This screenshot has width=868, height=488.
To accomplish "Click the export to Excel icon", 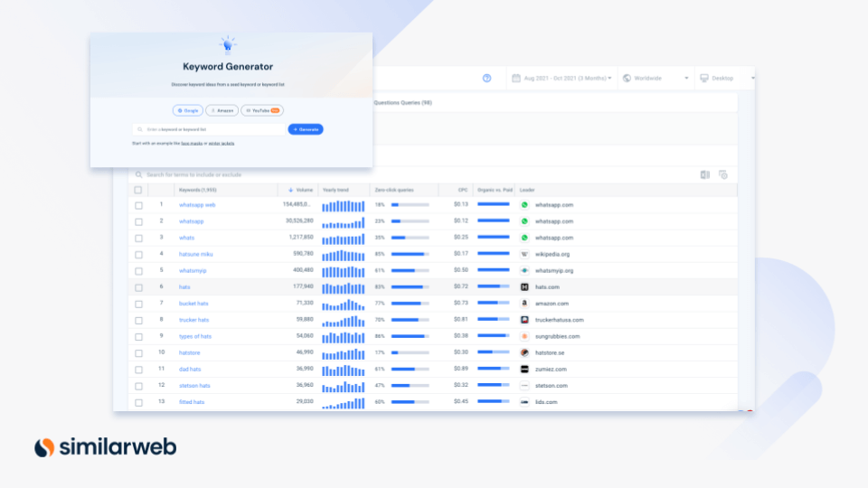I will [704, 174].
